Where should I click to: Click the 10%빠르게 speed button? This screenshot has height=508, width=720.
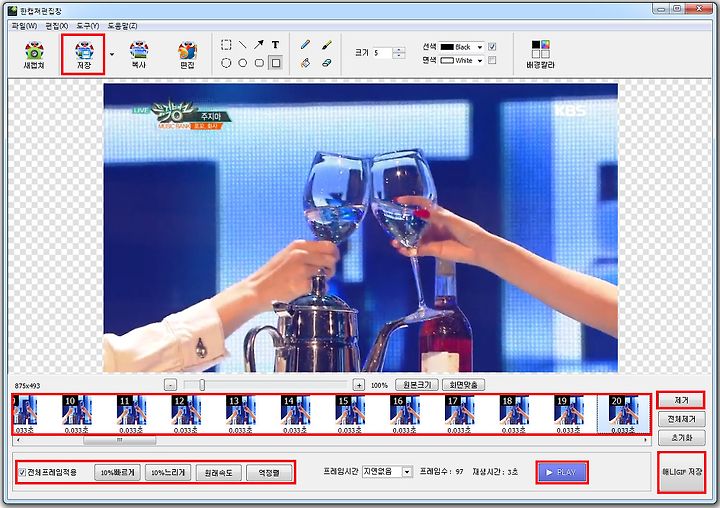(118, 473)
